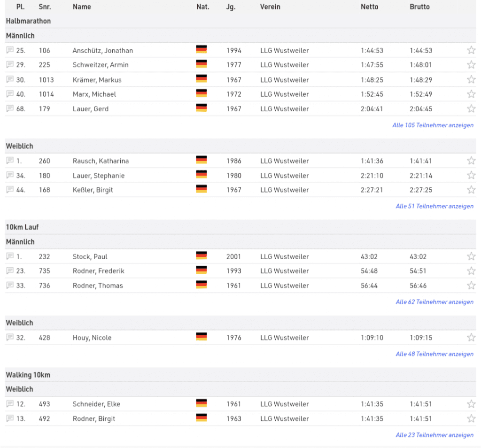
Task: Open comment icon for Rodner, Birgit
Action: tap(10, 418)
